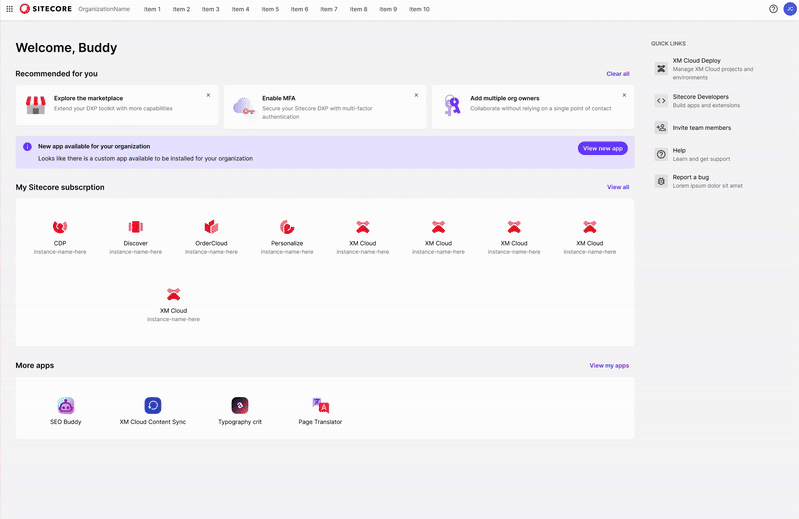Open the Page Translator app
Image resolution: width=799 pixels, height=519 pixels.
coord(320,406)
